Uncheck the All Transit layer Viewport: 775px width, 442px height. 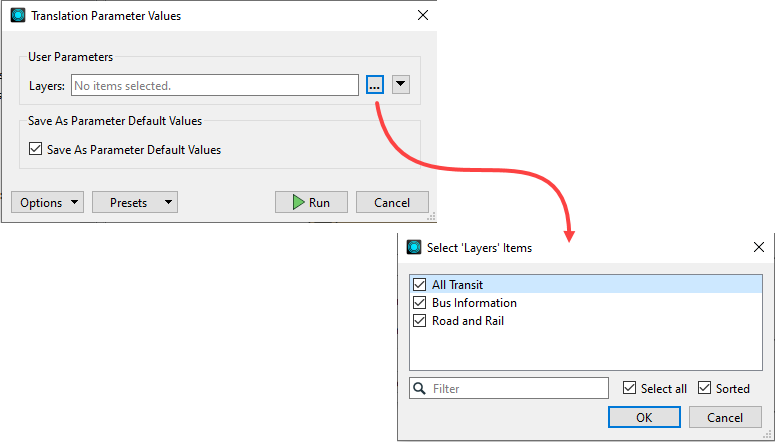[x=419, y=285]
